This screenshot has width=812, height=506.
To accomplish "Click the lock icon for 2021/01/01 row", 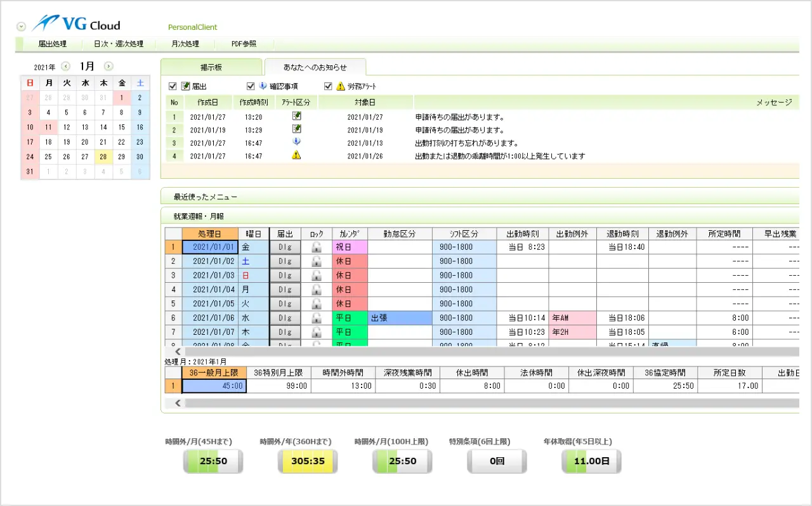I will [x=316, y=247].
